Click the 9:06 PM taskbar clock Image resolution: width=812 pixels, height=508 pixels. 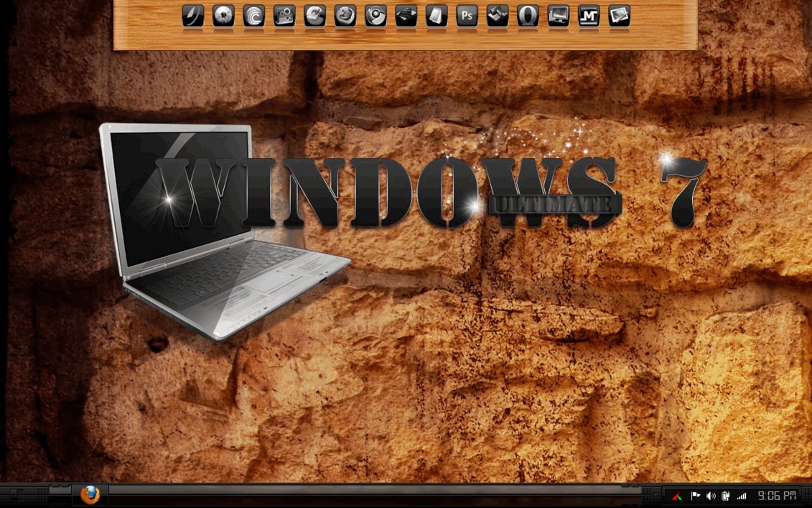click(778, 496)
